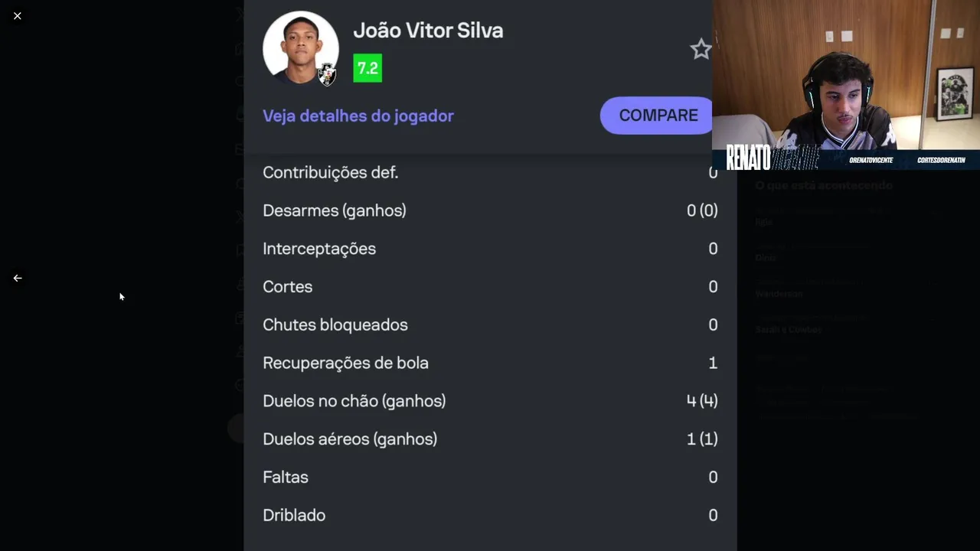
Task: Select the 'Desarmes (ganhos)' stat row
Action: 490,210
